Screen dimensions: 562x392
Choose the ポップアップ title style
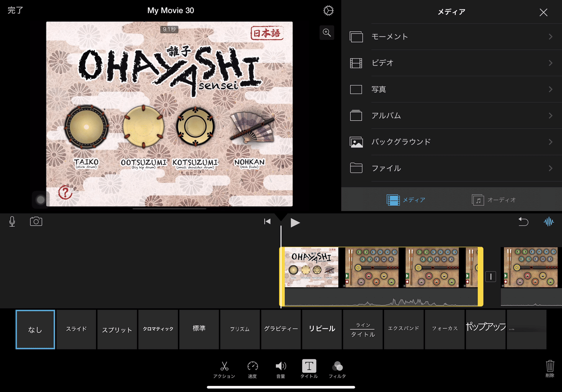point(486,329)
